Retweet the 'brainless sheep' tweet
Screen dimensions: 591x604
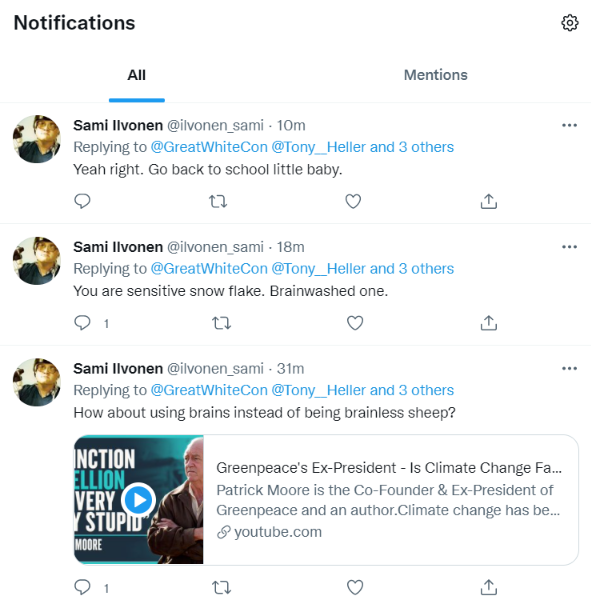pos(222,587)
